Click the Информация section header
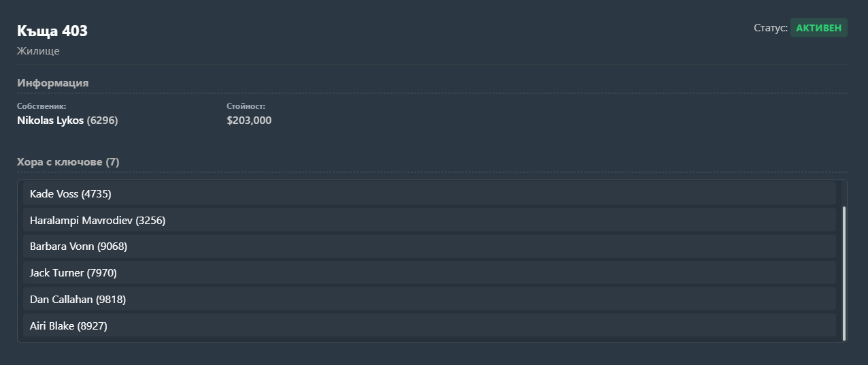The image size is (868, 365). tap(53, 82)
